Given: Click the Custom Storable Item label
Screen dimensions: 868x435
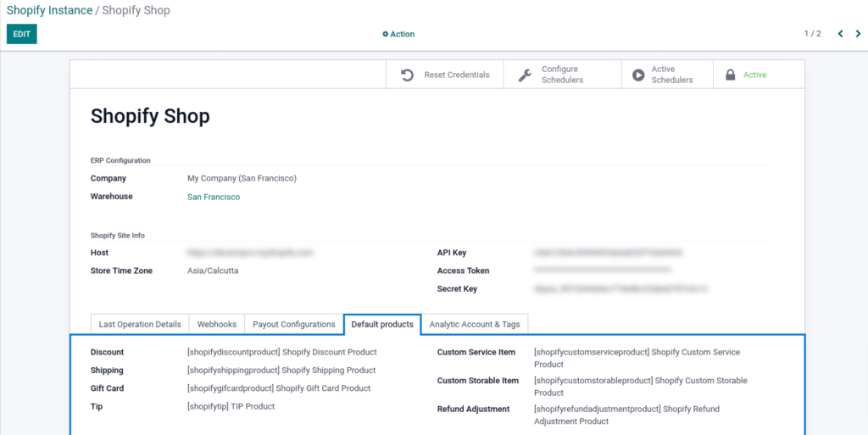Looking at the screenshot, I should (478, 381).
